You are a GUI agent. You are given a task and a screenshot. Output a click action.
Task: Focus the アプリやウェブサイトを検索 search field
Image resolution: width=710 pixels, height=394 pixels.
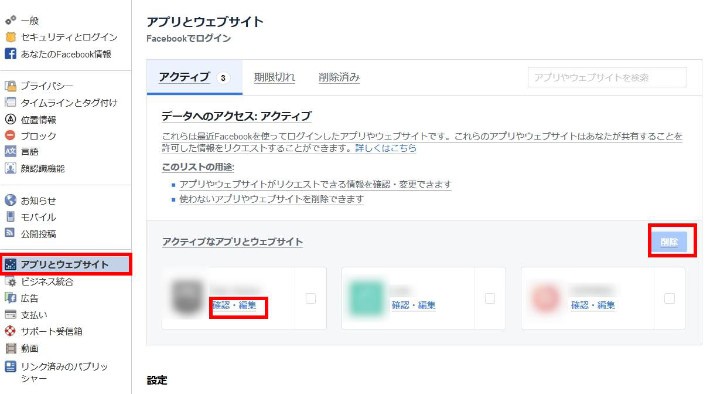607,77
